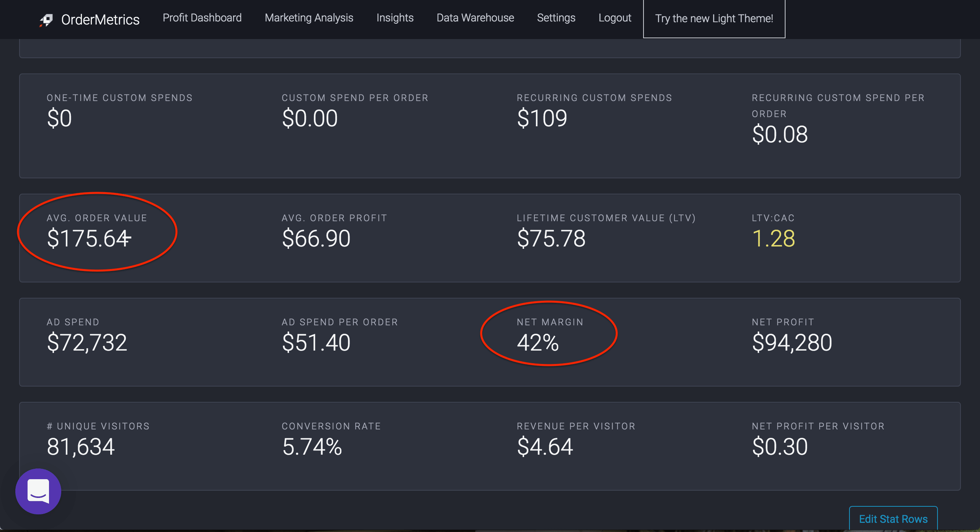Click the Net Margin 42% stat
This screenshot has width=980, height=532.
pyautogui.click(x=538, y=342)
